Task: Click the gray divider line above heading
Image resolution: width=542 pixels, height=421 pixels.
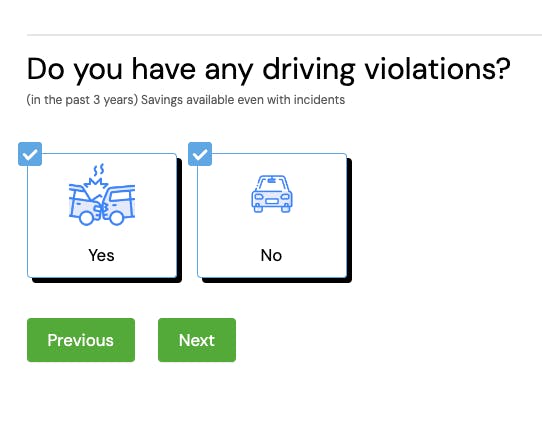Action: (284, 35)
